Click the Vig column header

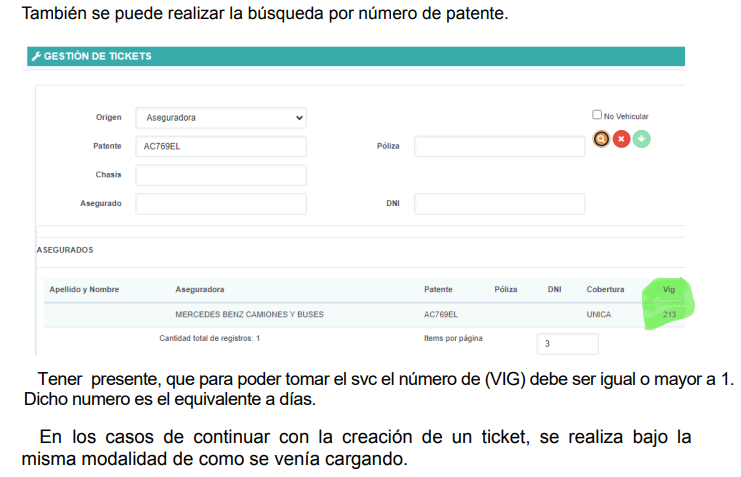point(669,289)
